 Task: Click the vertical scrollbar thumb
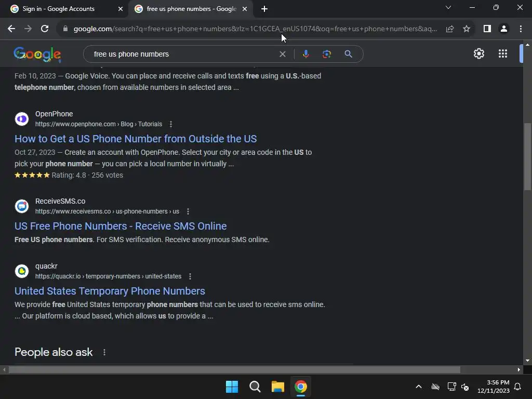527,156
